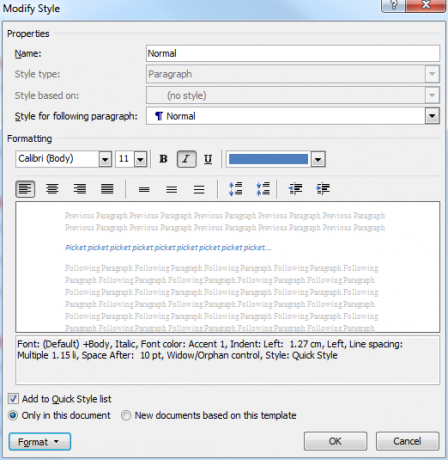This screenshot has width=448, height=460.
Task: Open the blue font color picker
Action: (x=318, y=159)
